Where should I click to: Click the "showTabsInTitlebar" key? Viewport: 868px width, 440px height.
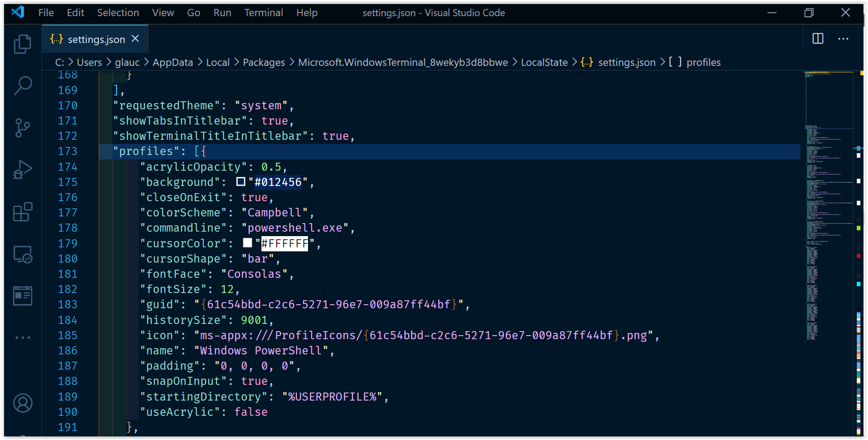pyautogui.click(x=180, y=121)
